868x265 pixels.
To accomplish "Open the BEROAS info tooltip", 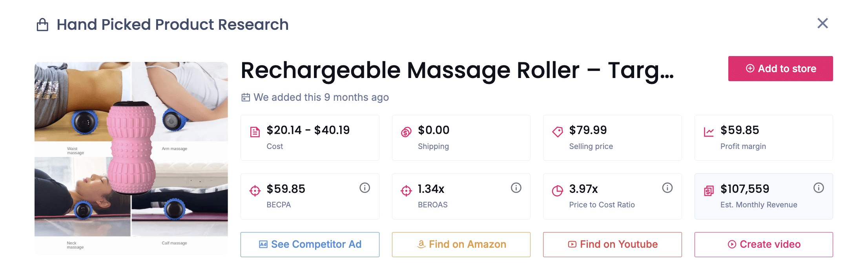I will pyautogui.click(x=516, y=188).
